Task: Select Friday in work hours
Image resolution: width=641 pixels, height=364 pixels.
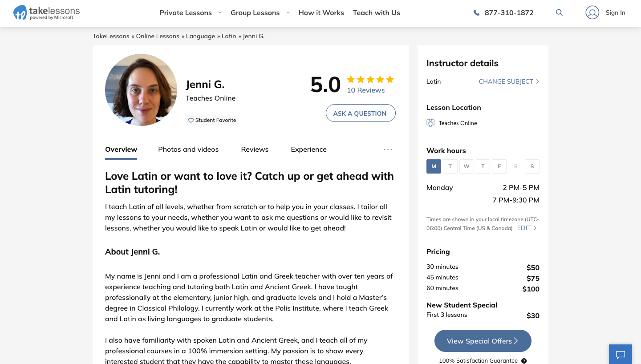Action: point(499,166)
